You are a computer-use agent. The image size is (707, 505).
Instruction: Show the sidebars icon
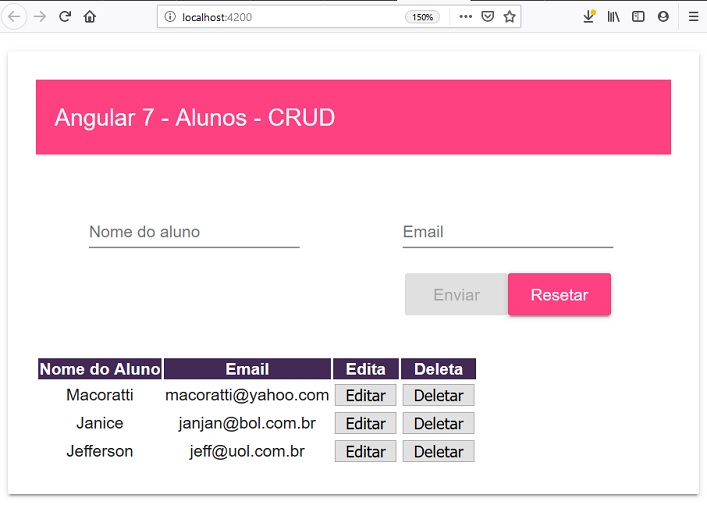[638, 17]
